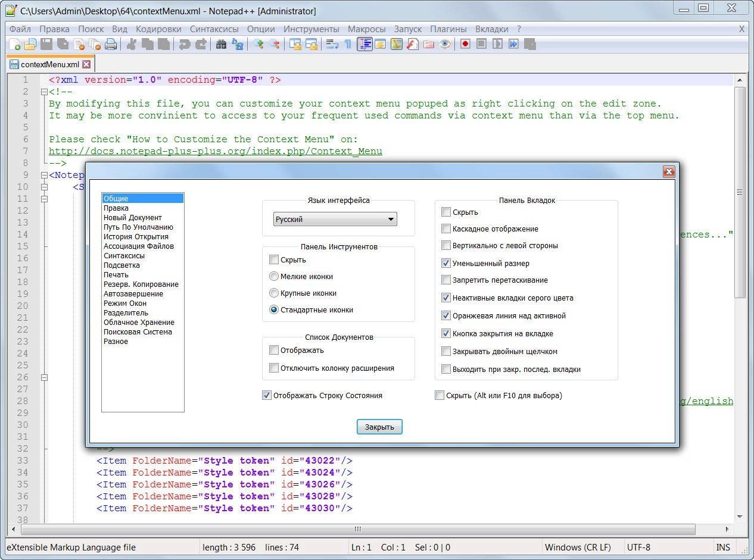Toggle synchronized vertical scrolling icon
754x560 pixels.
(295, 44)
